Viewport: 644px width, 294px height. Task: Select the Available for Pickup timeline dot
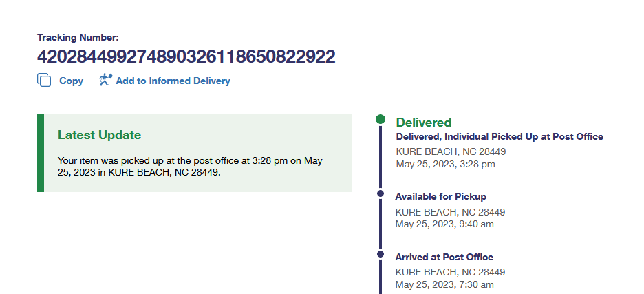(380, 194)
